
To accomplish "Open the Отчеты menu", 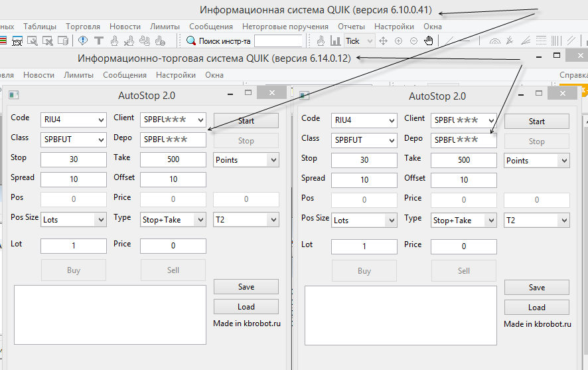I will point(351,27).
